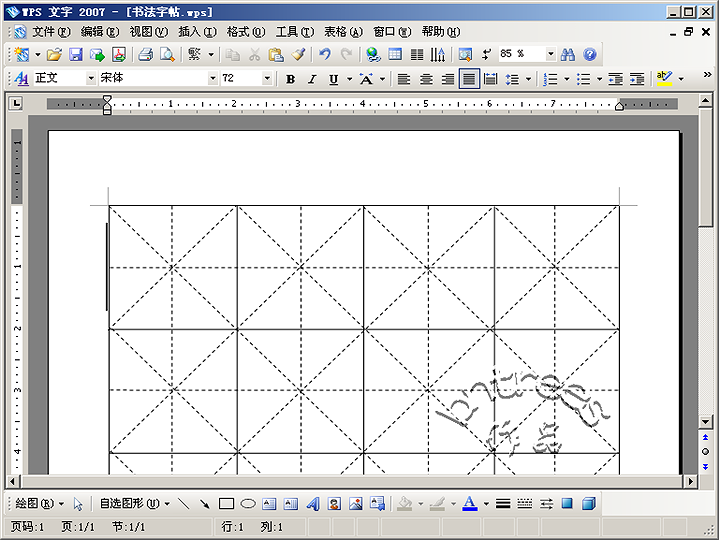Toggle the select objects pointer

click(78, 504)
